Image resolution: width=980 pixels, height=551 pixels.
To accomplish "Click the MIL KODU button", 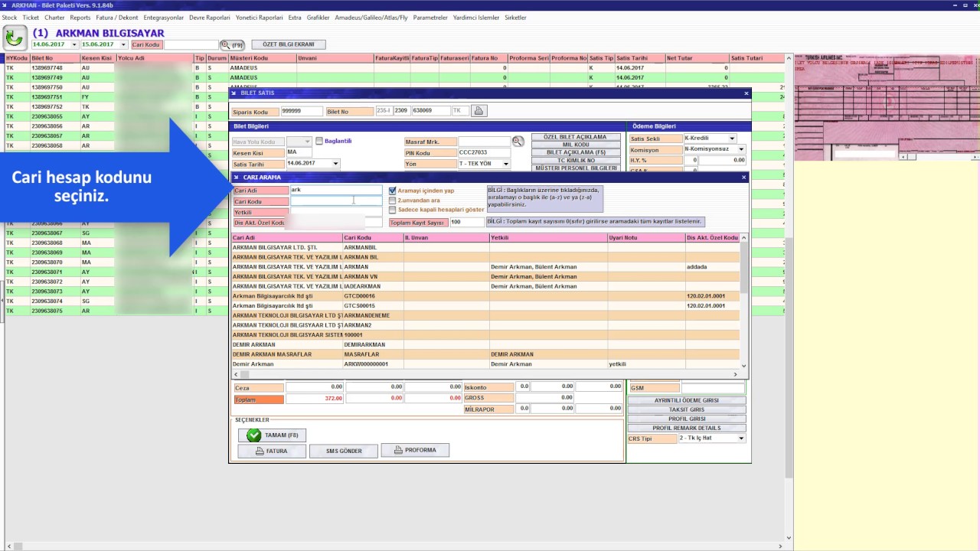I will [574, 145].
